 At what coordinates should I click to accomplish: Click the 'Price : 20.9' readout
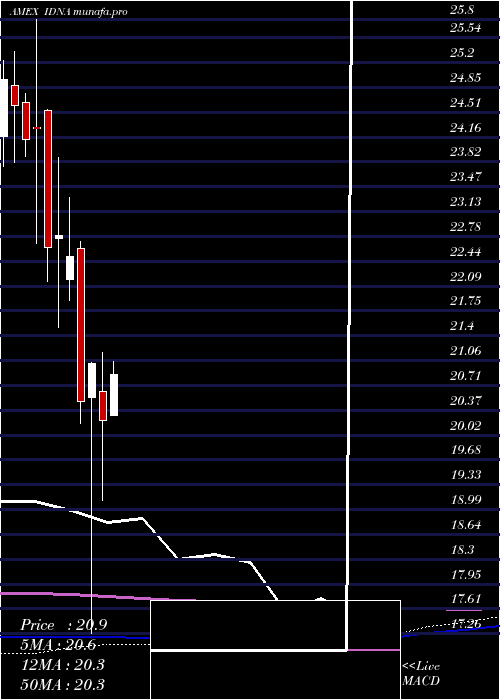63,625
